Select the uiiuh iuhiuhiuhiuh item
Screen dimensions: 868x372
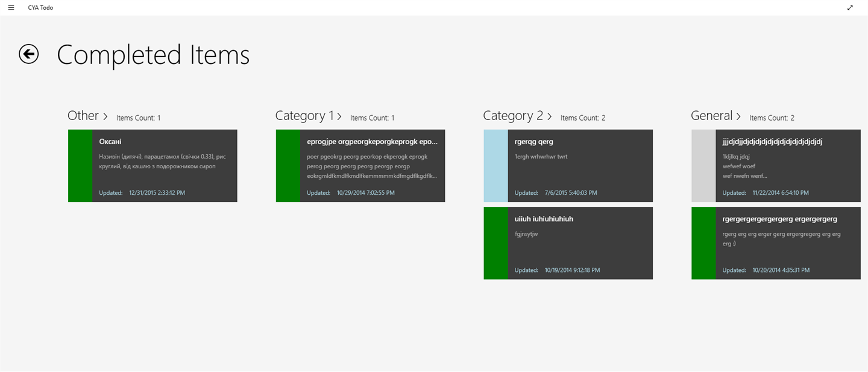(580, 243)
